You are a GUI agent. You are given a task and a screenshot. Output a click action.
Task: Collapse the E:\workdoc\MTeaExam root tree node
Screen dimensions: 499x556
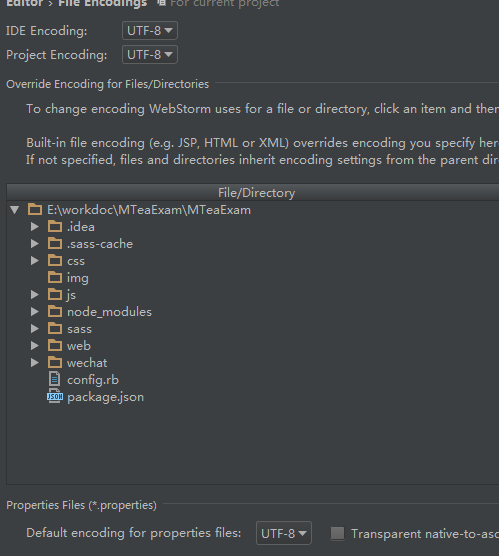pos(15,210)
